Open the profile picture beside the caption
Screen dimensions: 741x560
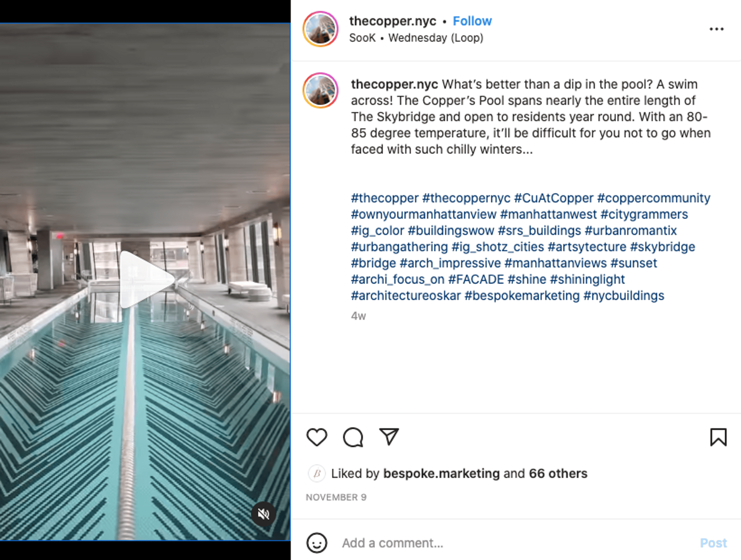pos(321,91)
